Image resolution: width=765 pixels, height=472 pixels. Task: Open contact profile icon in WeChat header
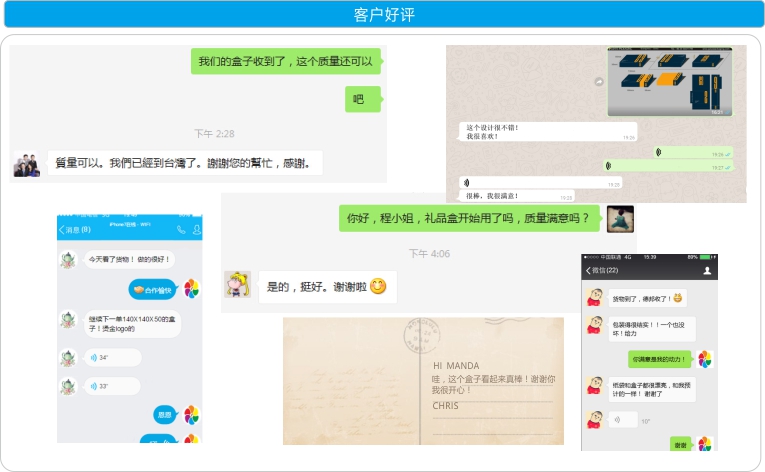pyautogui.click(x=708, y=270)
